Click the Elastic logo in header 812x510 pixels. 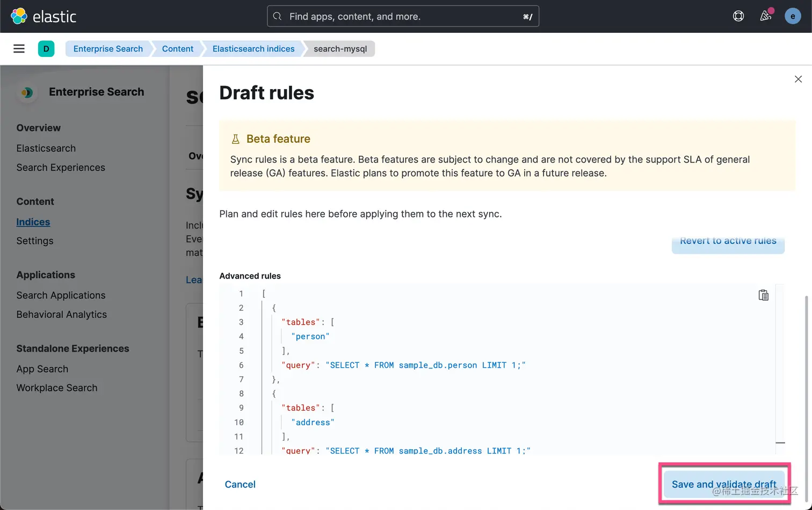click(44, 16)
